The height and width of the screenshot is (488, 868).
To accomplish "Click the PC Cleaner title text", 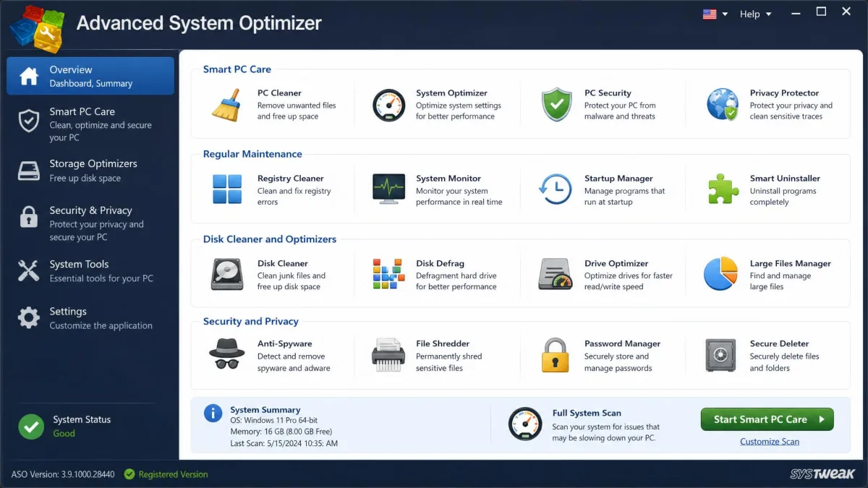I will pos(279,93).
